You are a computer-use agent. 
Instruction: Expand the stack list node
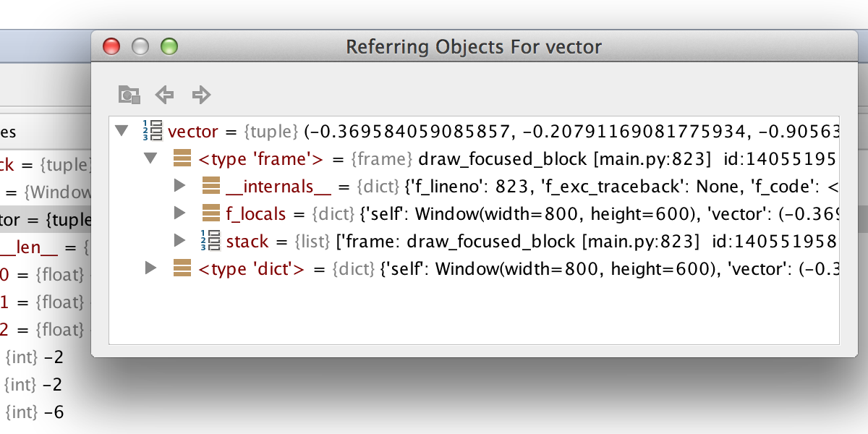coord(181,241)
